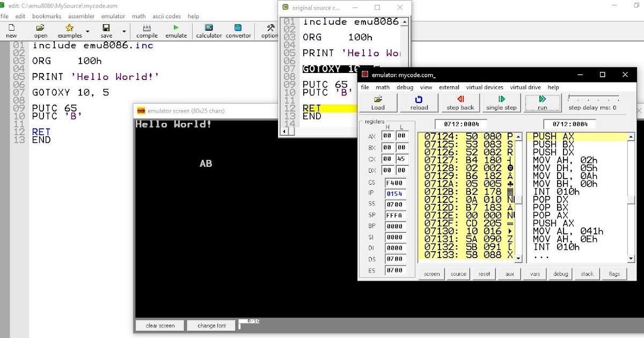644x338 pixels.
Task: Reload mycode.com in the emulator
Action: pos(419,102)
